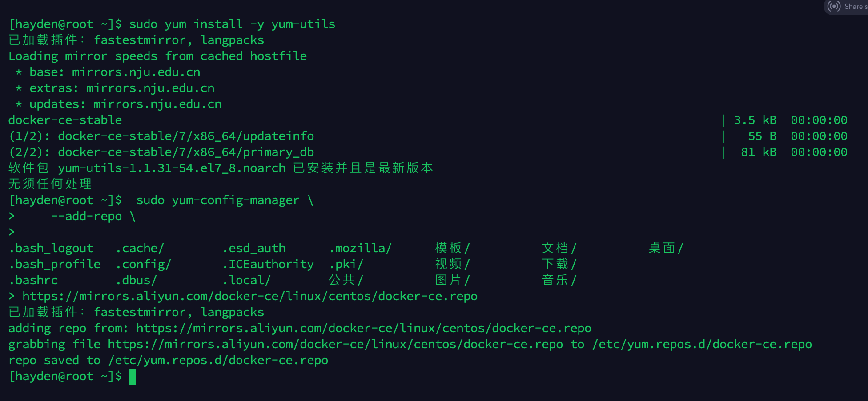Open the URL after "adding repo from:"
Screen dimensions: 868x401
(x=363, y=329)
